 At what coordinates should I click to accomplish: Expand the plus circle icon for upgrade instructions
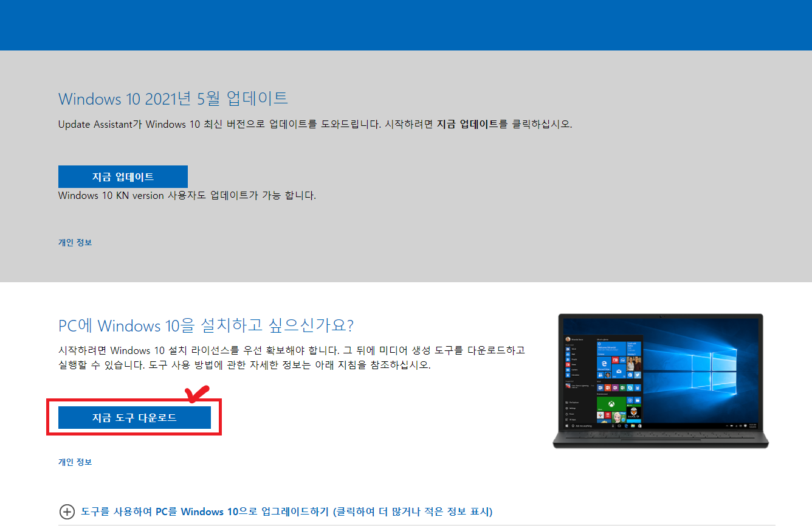[x=66, y=512]
